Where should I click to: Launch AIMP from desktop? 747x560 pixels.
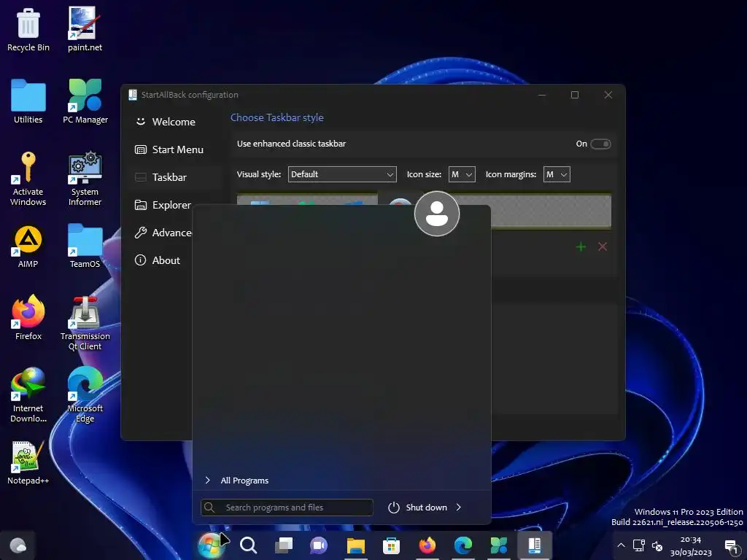point(28,246)
